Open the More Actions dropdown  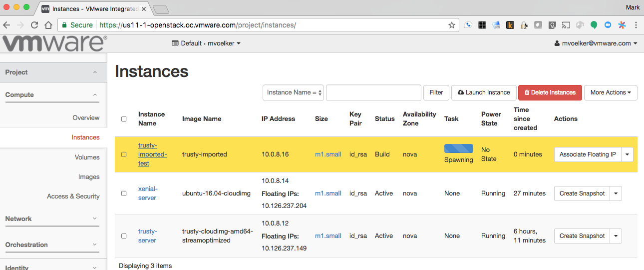click(x=611, y=92)
